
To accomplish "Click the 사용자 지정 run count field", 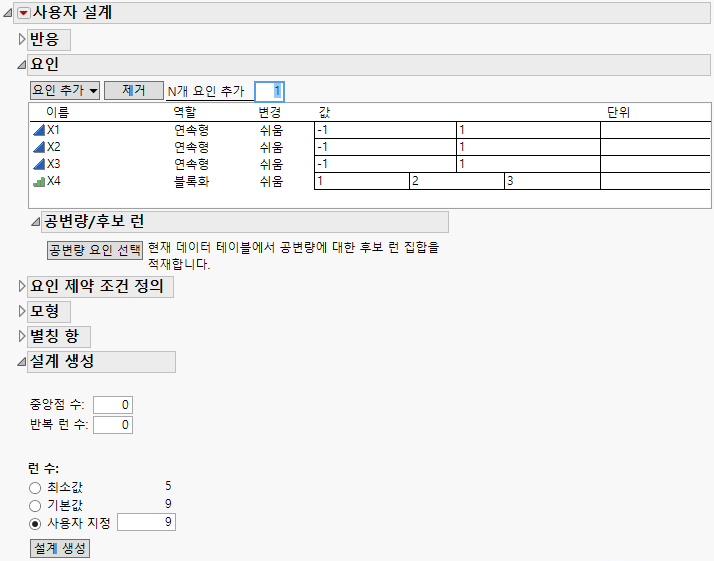I will 146,522.
